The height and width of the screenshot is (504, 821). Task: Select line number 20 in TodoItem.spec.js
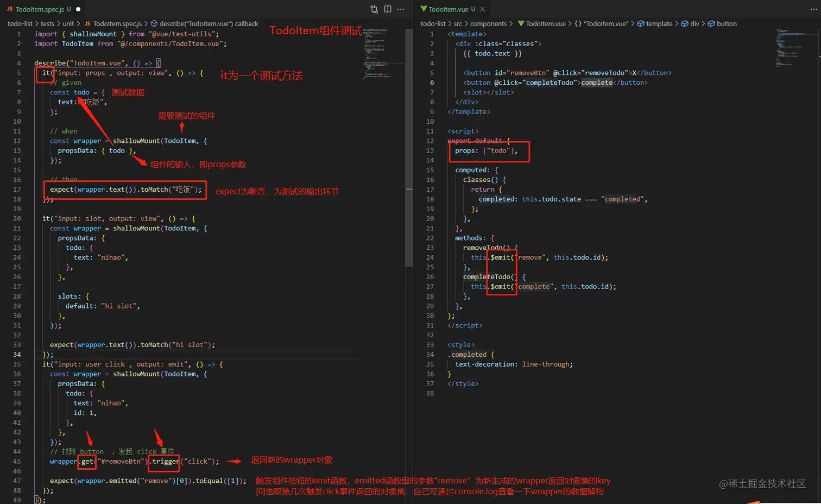(17, 219)
